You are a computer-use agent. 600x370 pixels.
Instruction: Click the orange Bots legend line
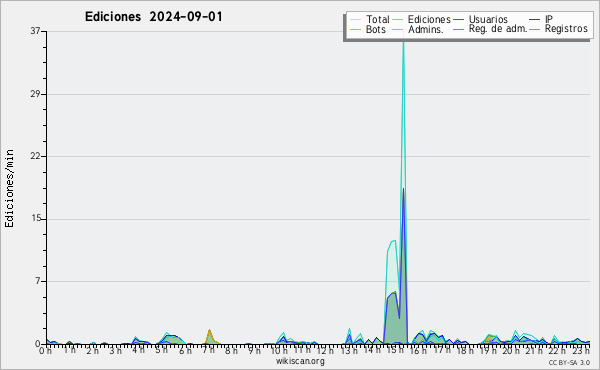click(355, 29)
